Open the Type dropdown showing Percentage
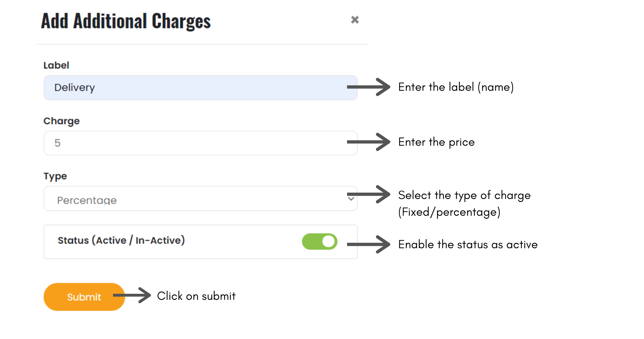 [201, 199]
